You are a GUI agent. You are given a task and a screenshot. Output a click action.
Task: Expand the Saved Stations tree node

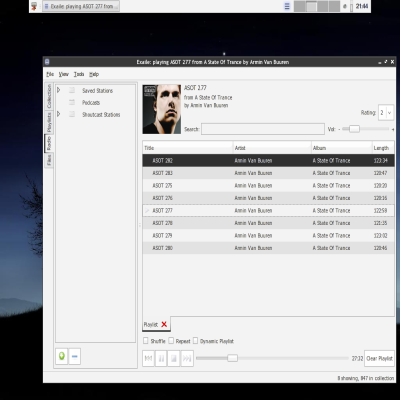(59, 90)
